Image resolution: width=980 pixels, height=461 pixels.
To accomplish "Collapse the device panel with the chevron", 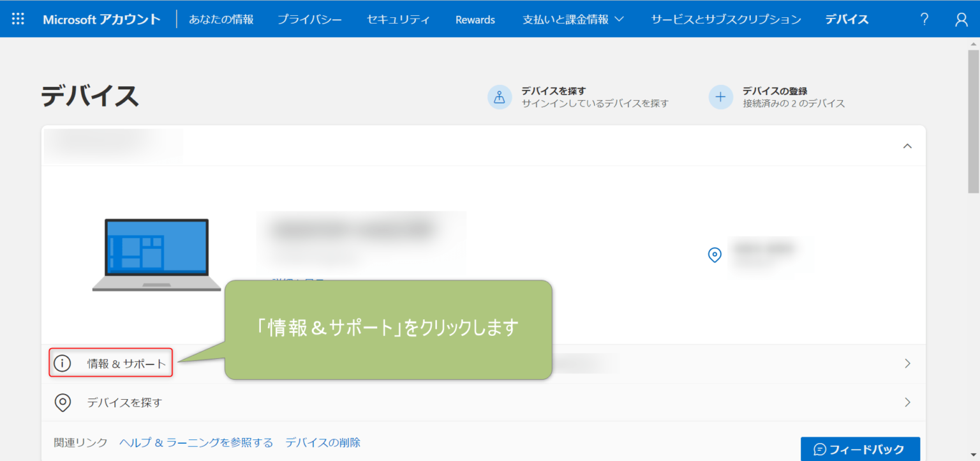I will (907, 146).
